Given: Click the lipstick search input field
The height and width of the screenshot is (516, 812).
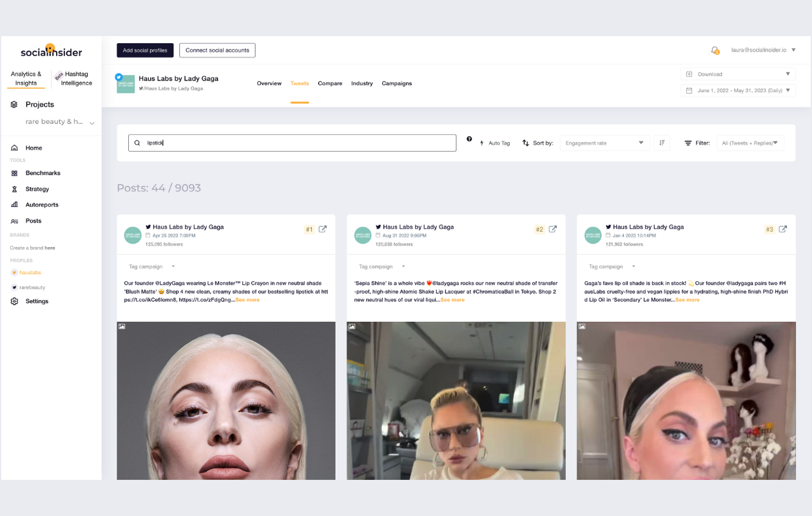Looking at the screenshot, I should click(292, 143).
